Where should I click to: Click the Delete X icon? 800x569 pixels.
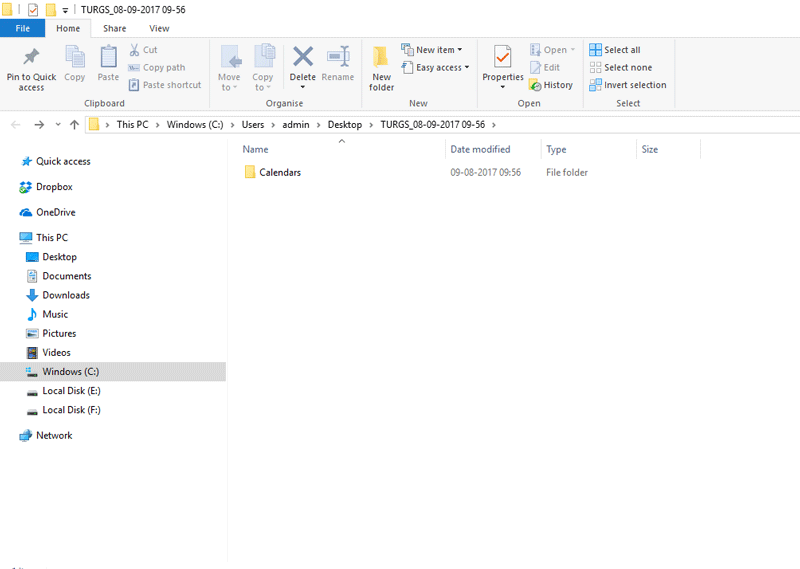click(x=303, y=57)
